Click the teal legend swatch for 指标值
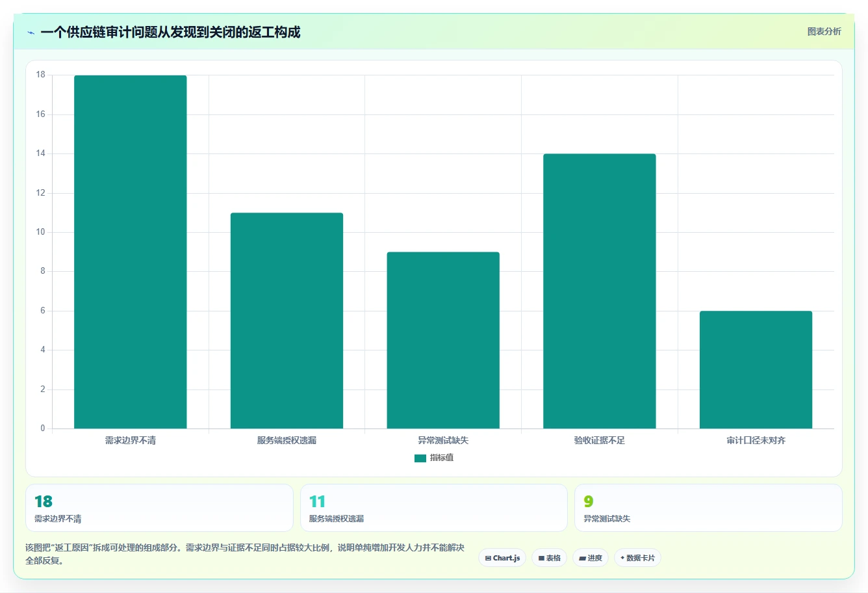 (420, 458)
